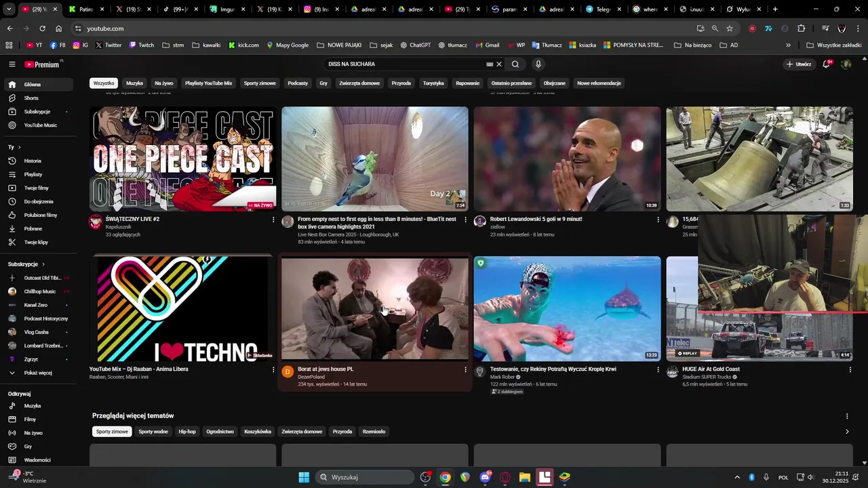Show more bookmarks overflow chevron
This screenshot has width=868, height=488.
click(x=788, y=45)
